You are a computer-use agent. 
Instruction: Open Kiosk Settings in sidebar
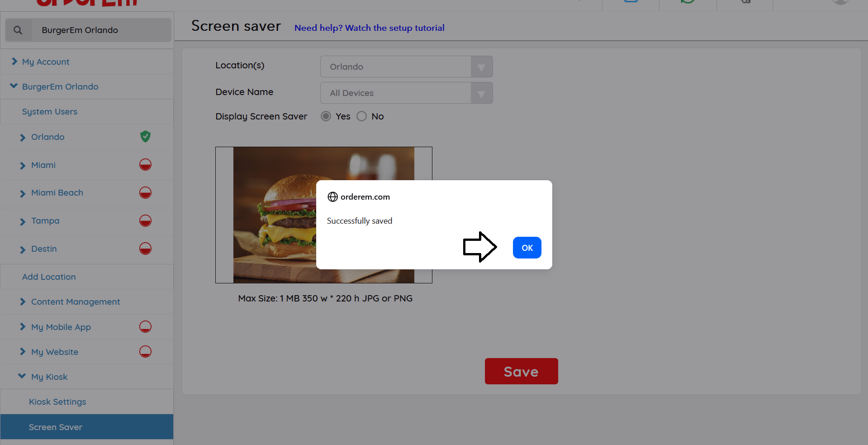click(57, 402)
